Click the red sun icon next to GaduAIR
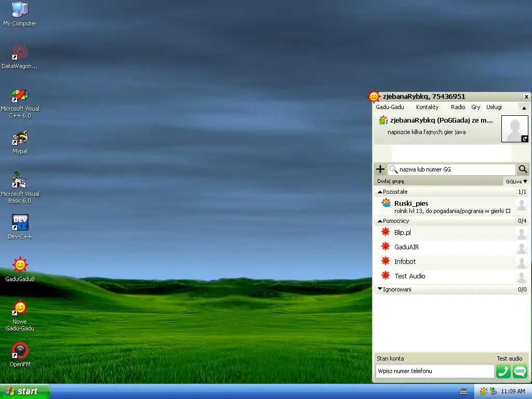This screenshot has height=399, width=532. point(385,247)
